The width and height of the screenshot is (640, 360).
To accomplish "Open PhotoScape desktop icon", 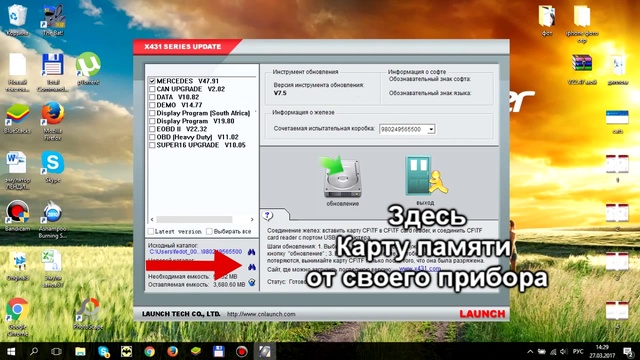I will 88,313.
